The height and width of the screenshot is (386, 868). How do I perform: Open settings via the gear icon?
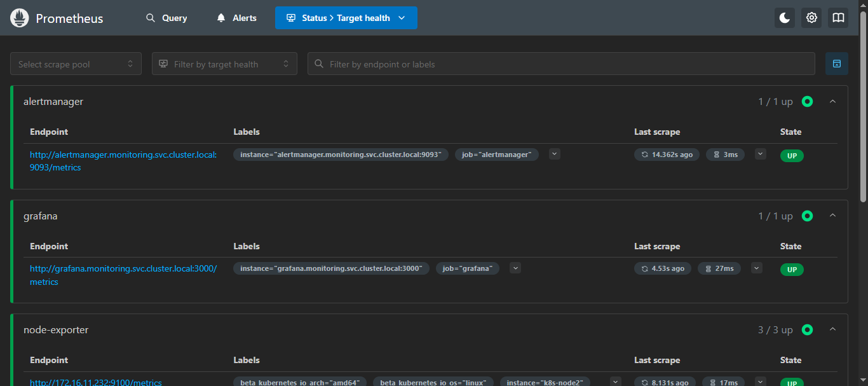coord(811,18)
